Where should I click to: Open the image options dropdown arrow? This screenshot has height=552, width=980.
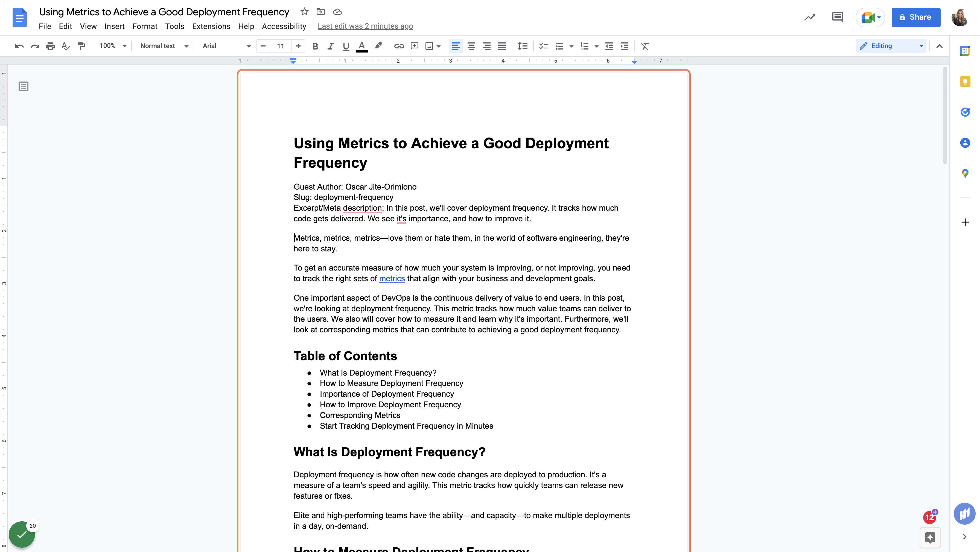[x=439, y=47]
